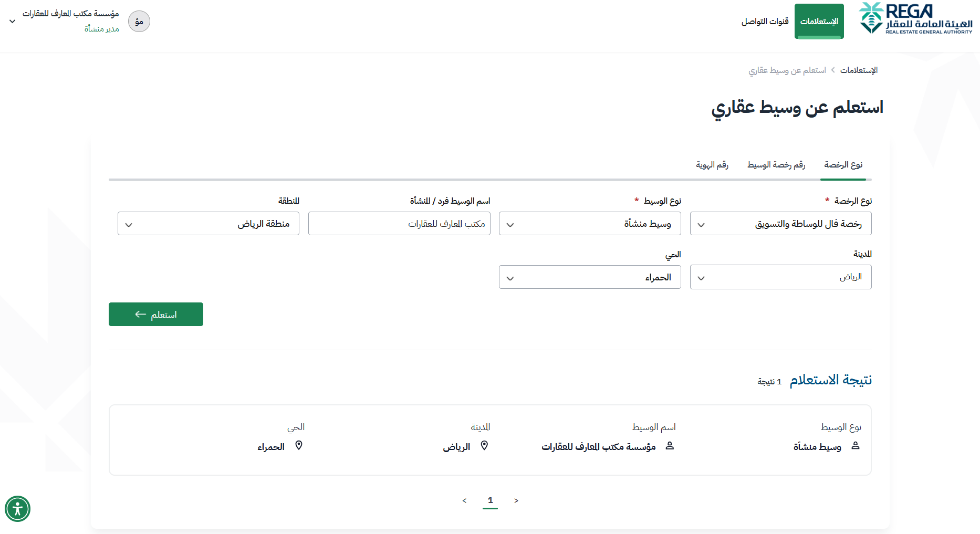Click the user avatar circle
This screenshot has width=980, height=534.
tap(139, 22)
